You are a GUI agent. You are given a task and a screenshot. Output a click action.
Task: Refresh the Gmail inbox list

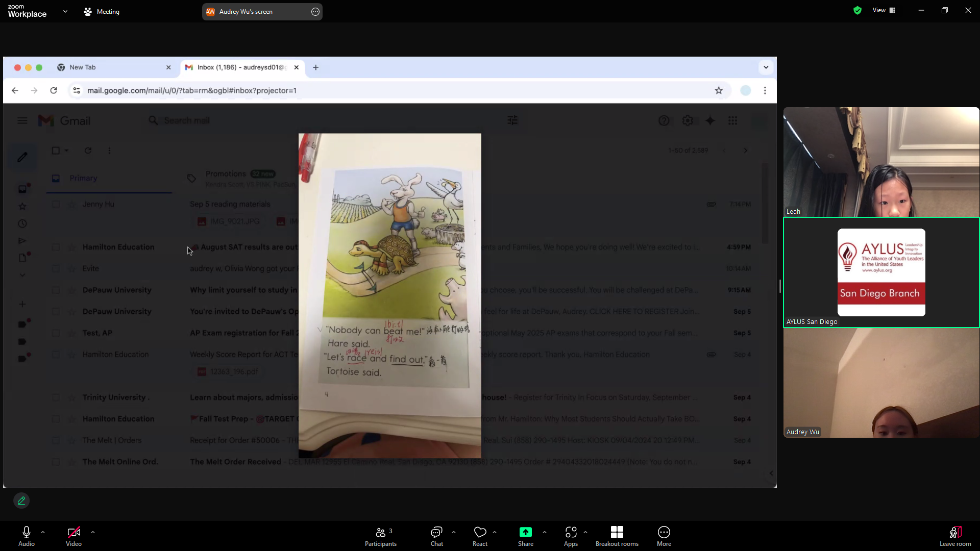(x=88, y=151)
